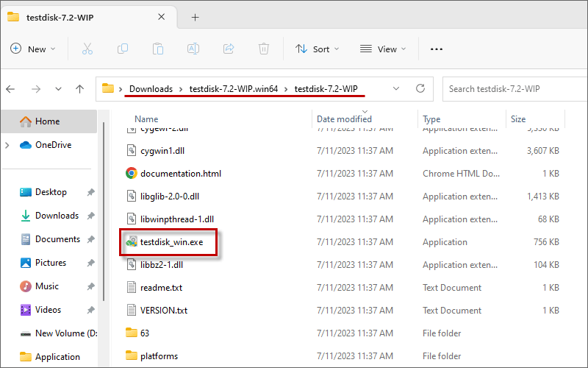The height and width of the screenshot is (368, 588).
Task: Click the Chrome icon of documentation.html
Action: point(132,173)
